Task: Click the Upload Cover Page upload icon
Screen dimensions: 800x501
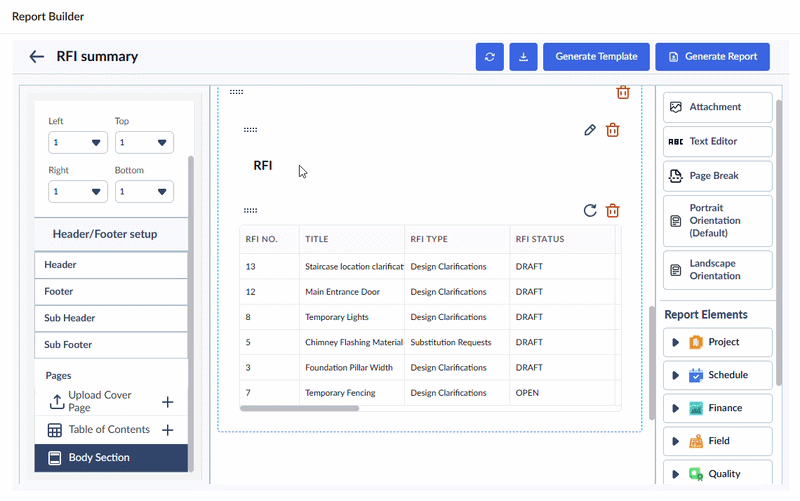Action: tap(57, 402)
